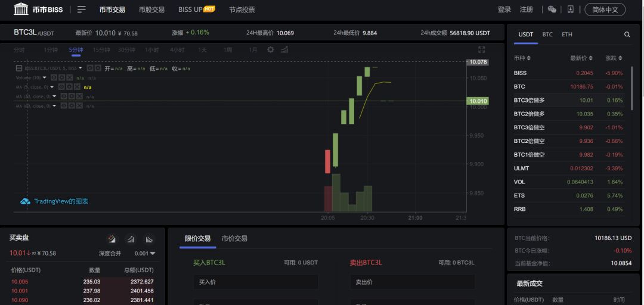The image size is (644, 305).
Task: Select the BISS market row
Action: point(569,73)
